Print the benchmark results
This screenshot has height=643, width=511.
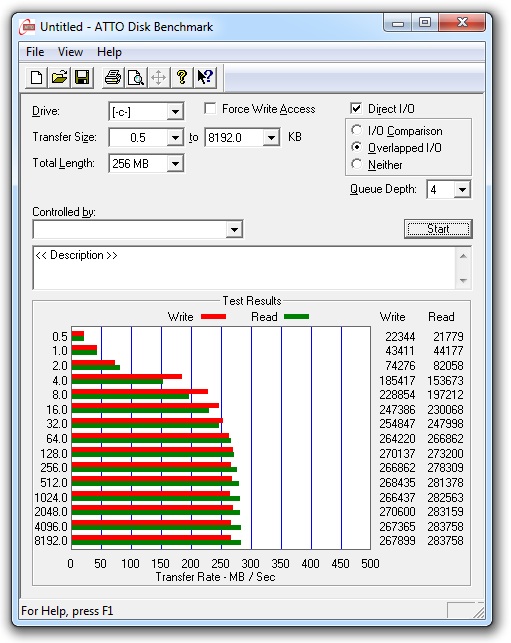click(x=113, y=77)
